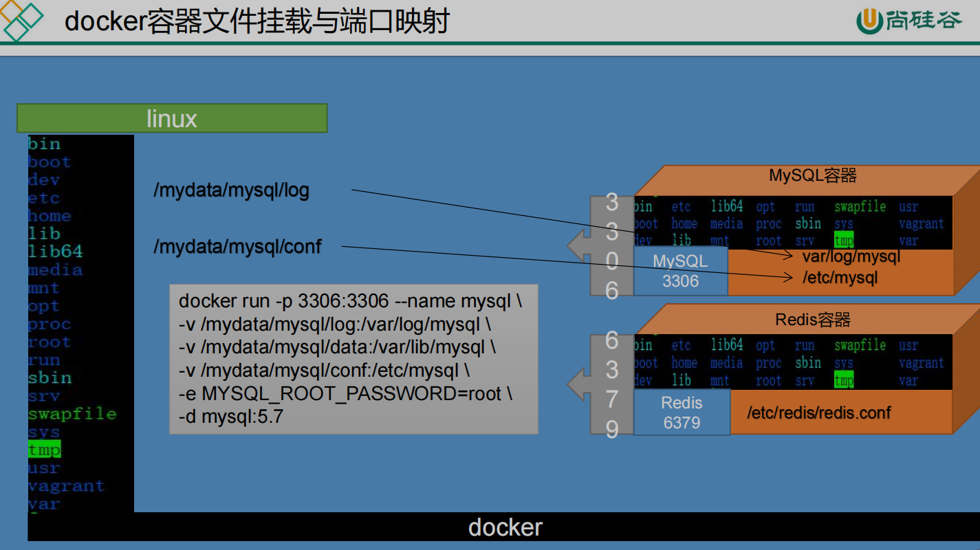Viewport: 980px width, 550px height.
Task: Select vagrant in the linux directory list
Action: (x=66, y=486)
